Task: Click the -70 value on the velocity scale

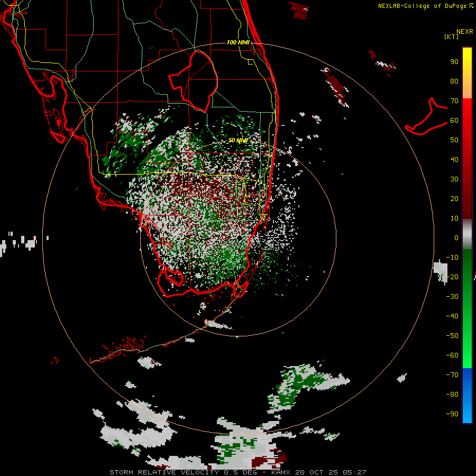Action: pyautogui.click(x=452, y=375)
